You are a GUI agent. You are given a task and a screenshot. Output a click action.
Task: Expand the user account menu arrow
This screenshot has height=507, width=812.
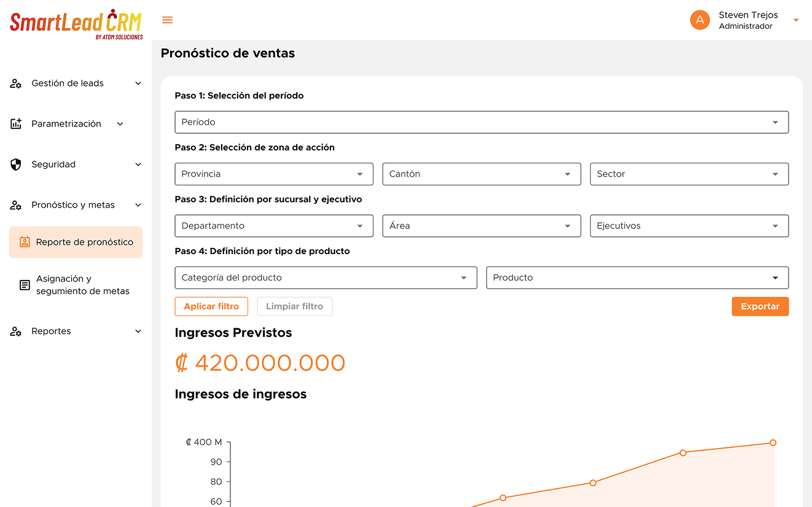click(796, 20)
